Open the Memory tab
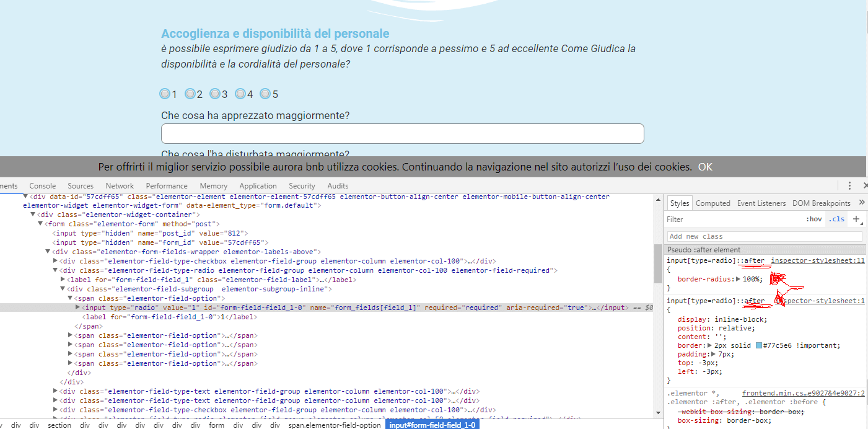Image resolution: width=868 pixels, height=429 pixels. coord(213,186)
